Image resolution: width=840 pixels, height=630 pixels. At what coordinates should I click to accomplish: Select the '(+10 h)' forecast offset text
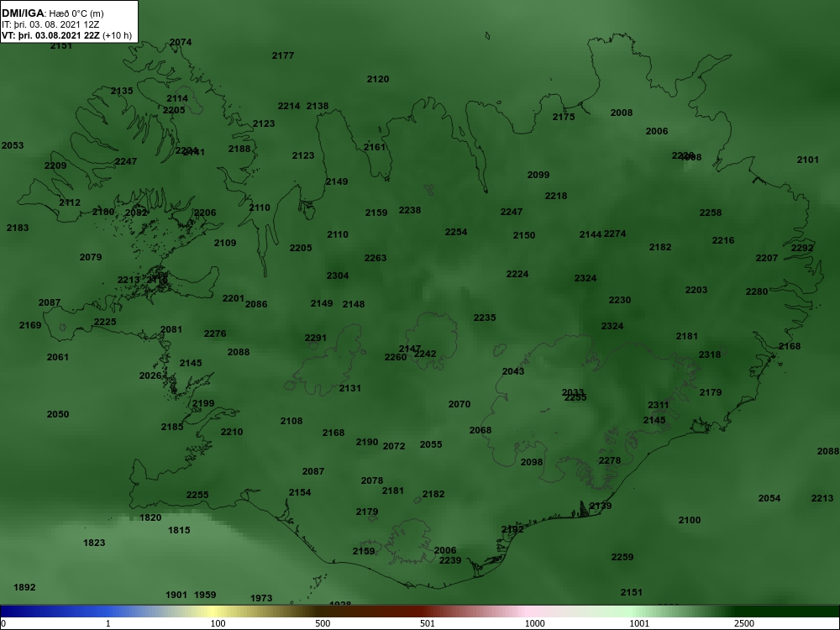coord(117,35)
